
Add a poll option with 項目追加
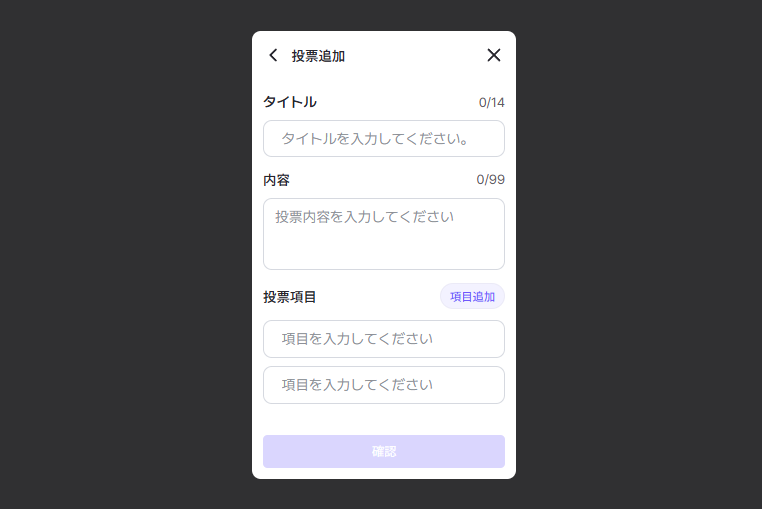[472, 297]
